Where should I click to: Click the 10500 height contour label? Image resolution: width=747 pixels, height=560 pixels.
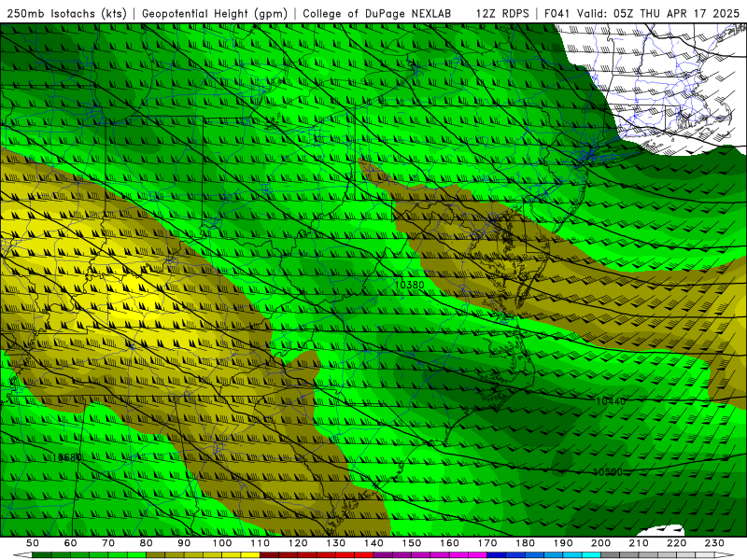click(x=608, y=472)
